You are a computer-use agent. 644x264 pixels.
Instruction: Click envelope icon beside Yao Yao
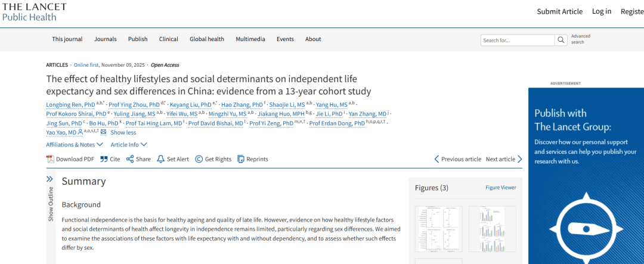pos(103,132)
